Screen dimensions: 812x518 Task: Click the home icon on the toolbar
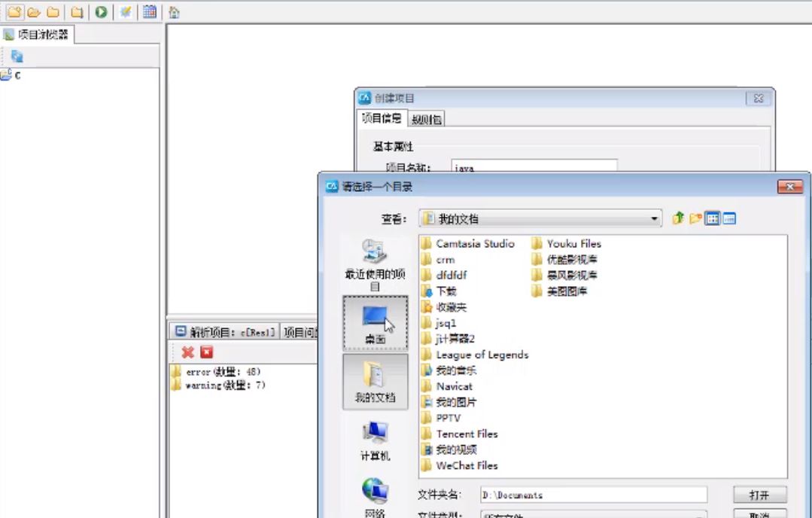[x=174, y=11]
